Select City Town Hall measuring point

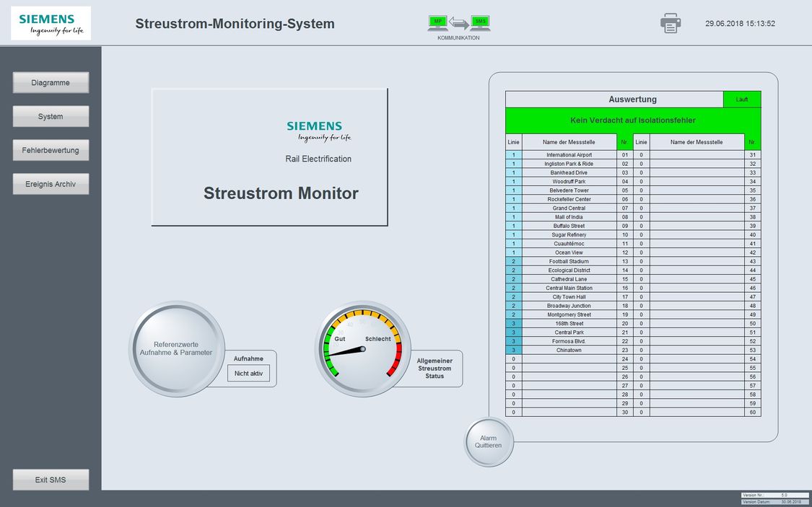point(569,296)
